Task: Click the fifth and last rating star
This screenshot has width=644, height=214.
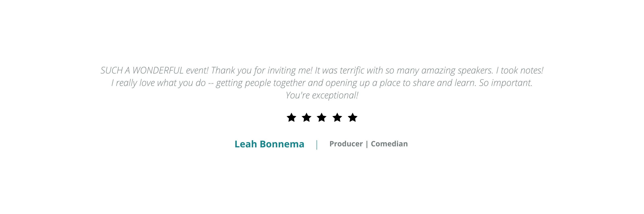Action: point(353,117)
